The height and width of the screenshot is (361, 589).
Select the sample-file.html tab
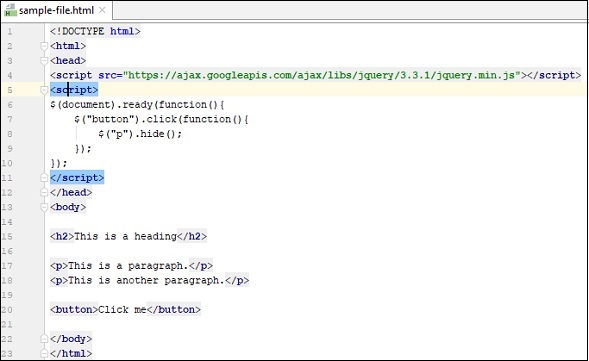pos(56,10)
